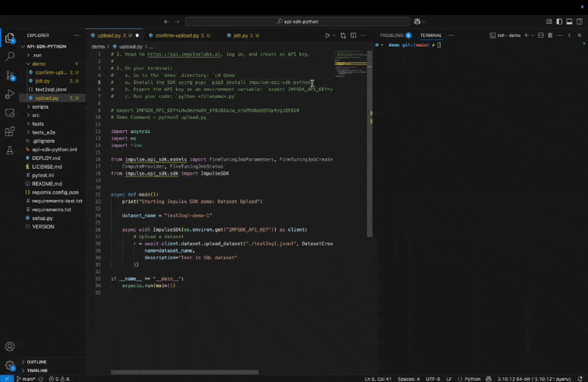Click the command center search field
The height and width of the screenshot is (382, 588).
click(298, 21)
